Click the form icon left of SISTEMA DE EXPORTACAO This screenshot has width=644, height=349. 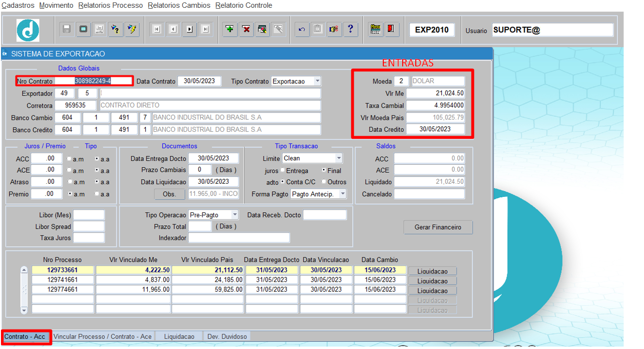pos(5,54)
